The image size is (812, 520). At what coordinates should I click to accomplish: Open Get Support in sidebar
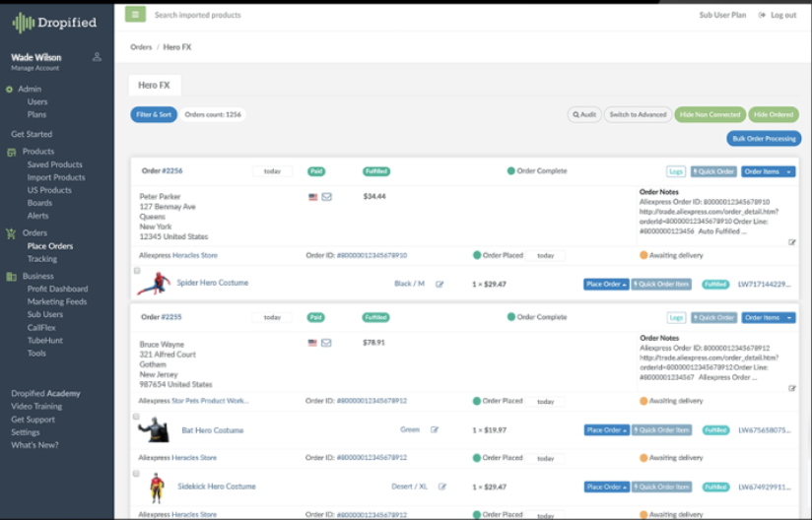pyautogui.click(x=34, y=420)
